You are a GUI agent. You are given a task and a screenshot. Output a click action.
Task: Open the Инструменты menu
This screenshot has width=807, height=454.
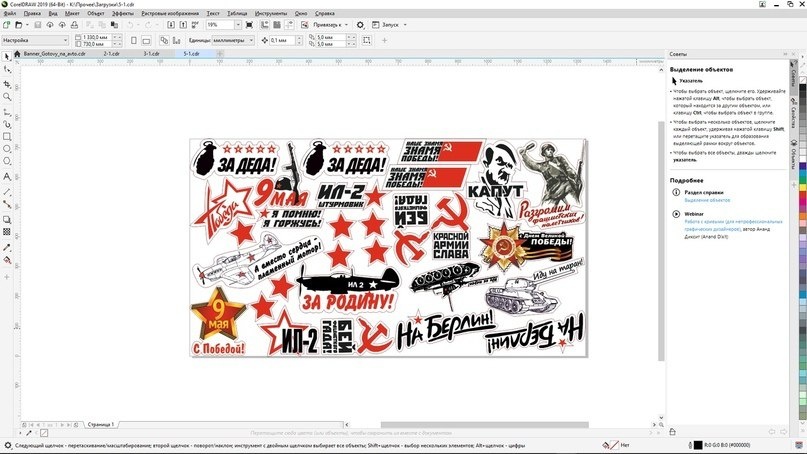click(271, 13)
